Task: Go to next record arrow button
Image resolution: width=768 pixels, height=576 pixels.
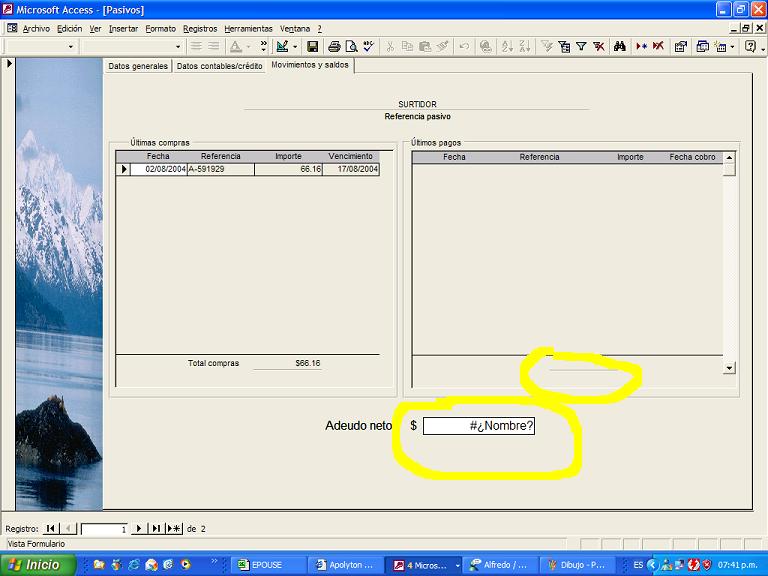Action: 139,528
